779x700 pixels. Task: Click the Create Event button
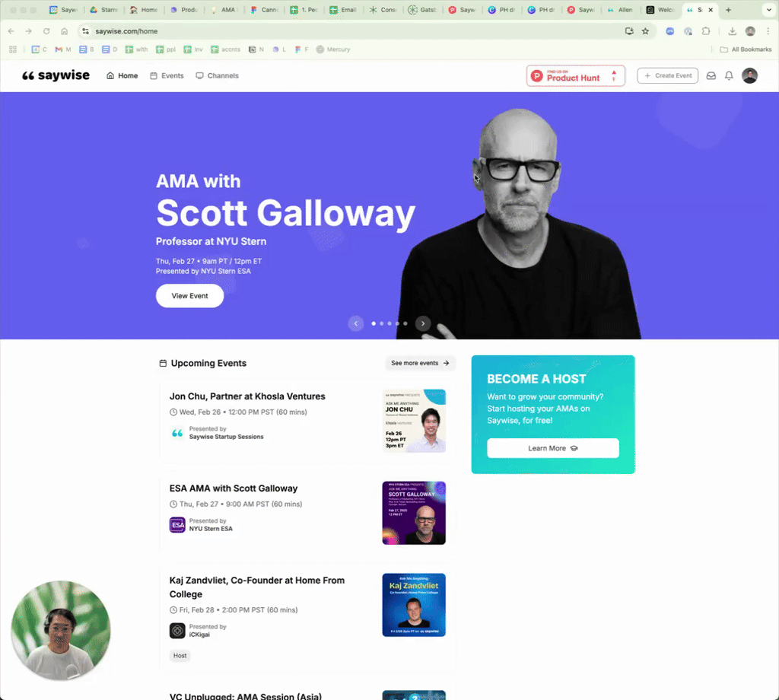tap(668, 75)
